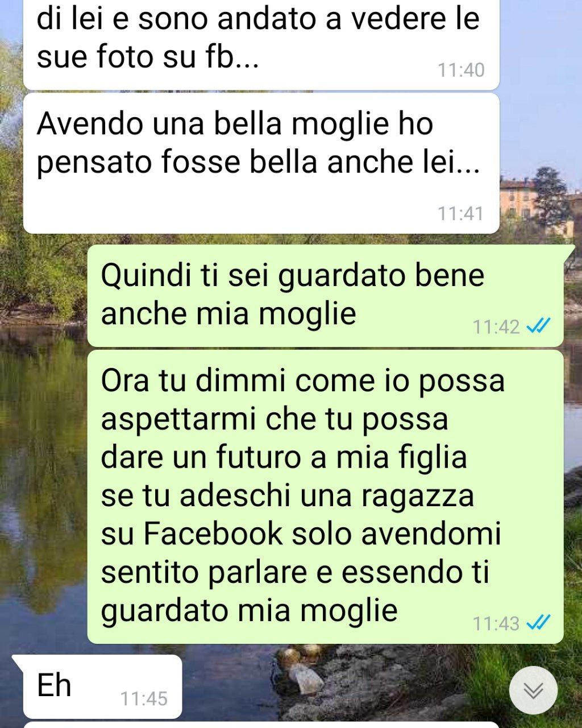Select the 'Eh' message bubble
This screenshot has width=582, height=728.
[x=102, y=686]
